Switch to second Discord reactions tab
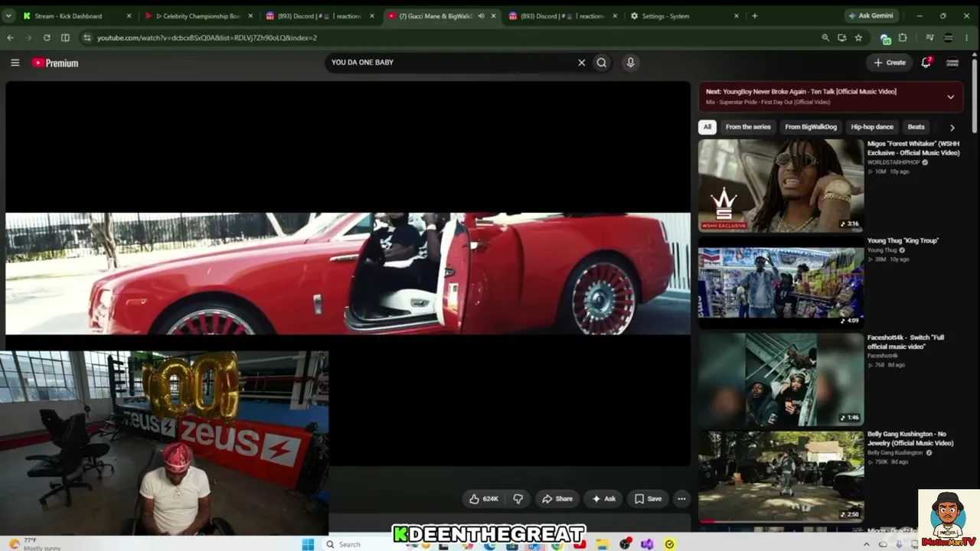Viewport: 980px width, 551px height. (563, 16)
